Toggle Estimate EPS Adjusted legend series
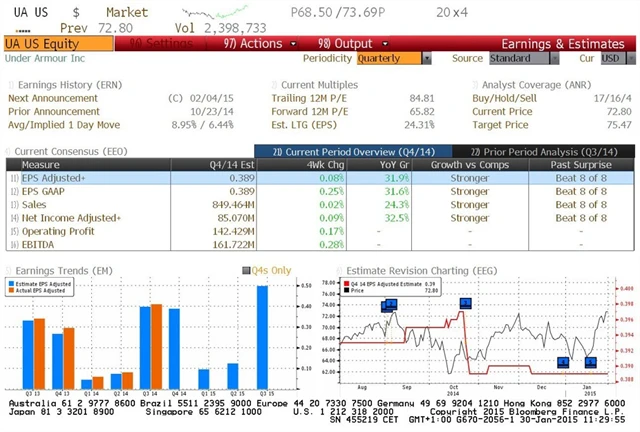The height and width of the screenshot is (432, 640). (x=12, y=283)
